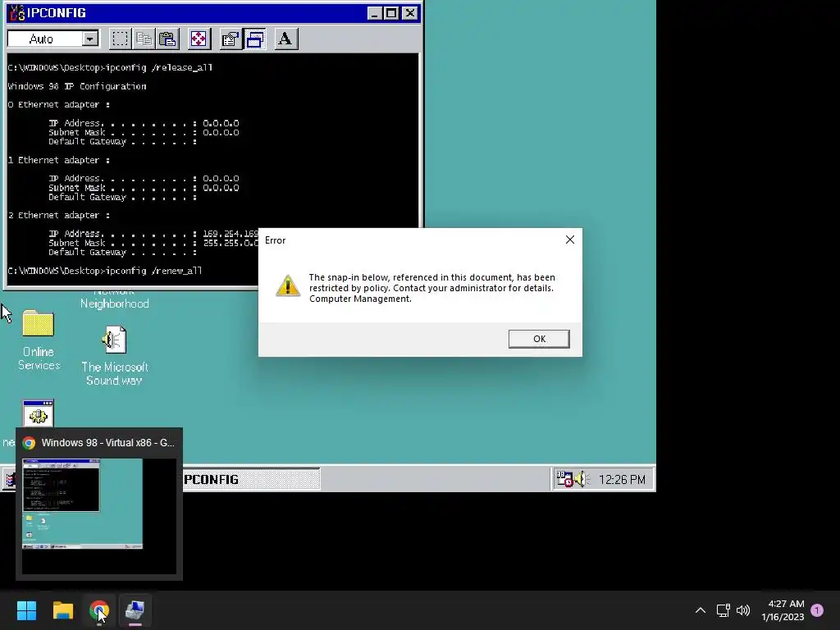Close the IPCONFIG window
This screenshot has height=630, width=840.
point(410,13)
